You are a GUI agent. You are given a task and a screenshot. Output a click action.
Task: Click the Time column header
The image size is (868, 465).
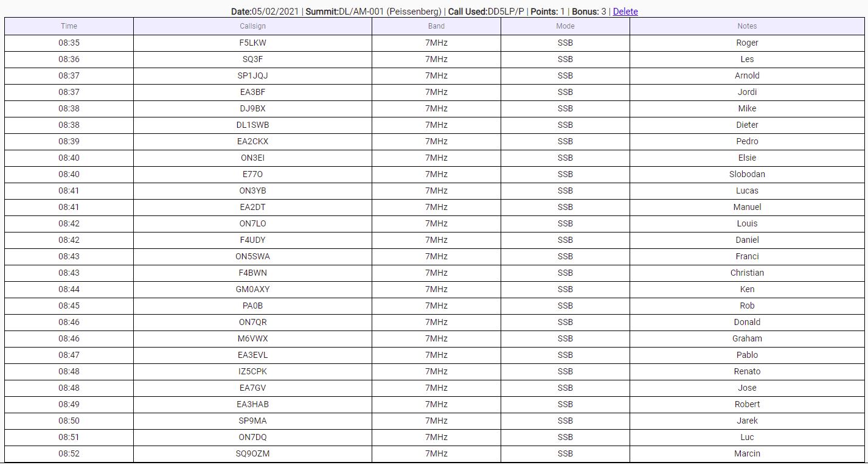69,26
